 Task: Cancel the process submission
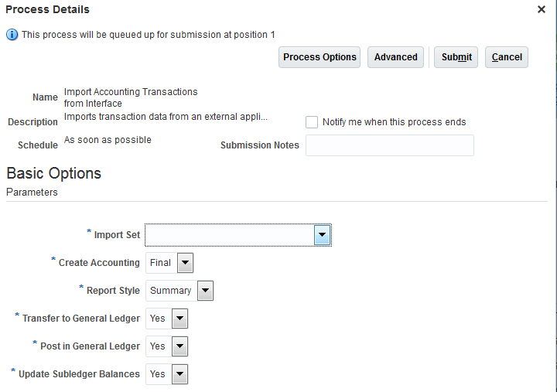(507, 57)
